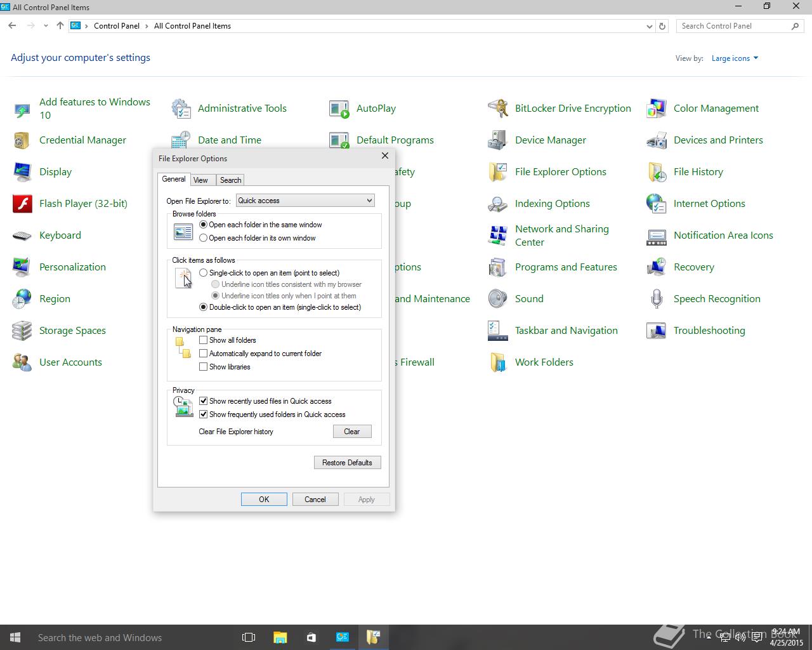The height and width of the screenshot is (650, 812).
Task: Open the Quick access dropdown for File Explorer
Action: click(305, 201)
